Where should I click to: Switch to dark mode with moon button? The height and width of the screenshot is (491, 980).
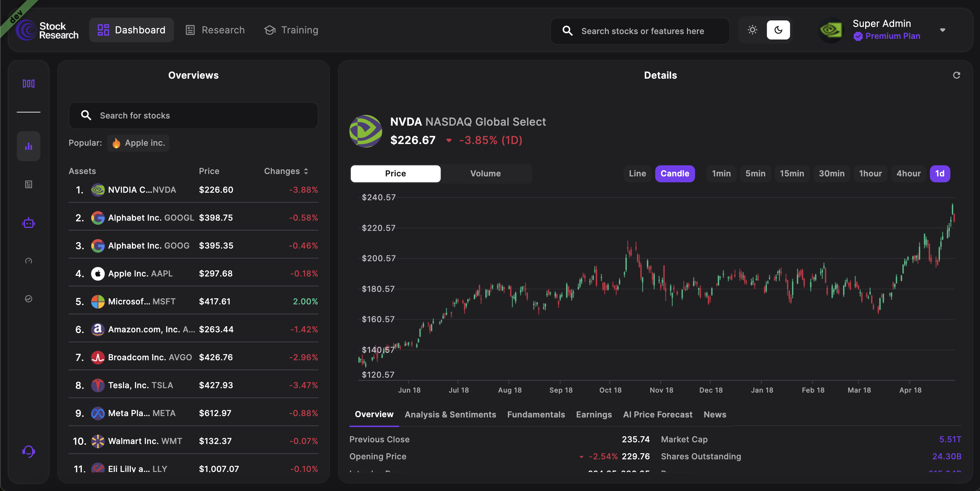tap(778, 30)
